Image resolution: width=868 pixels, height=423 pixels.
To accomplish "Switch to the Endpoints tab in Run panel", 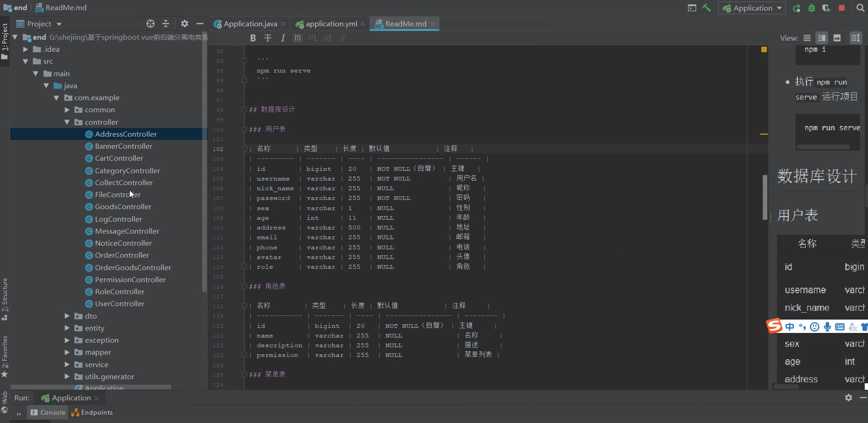I will click(92, 412).
